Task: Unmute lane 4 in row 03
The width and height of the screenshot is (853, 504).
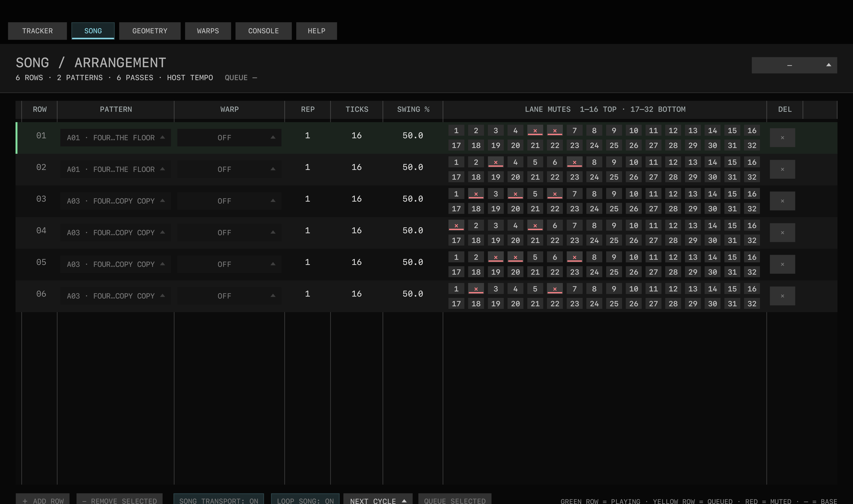Action: (x=515, y=194)
